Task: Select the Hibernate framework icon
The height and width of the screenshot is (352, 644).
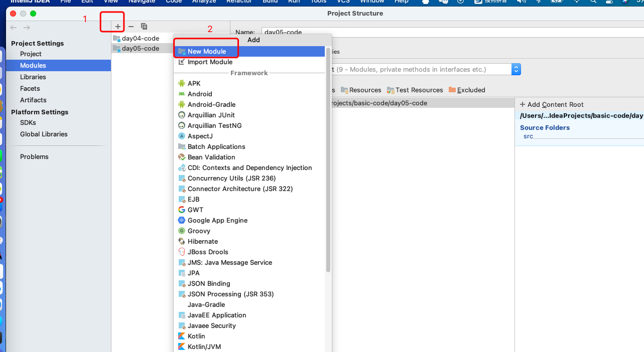Action: tap(182, 241)
